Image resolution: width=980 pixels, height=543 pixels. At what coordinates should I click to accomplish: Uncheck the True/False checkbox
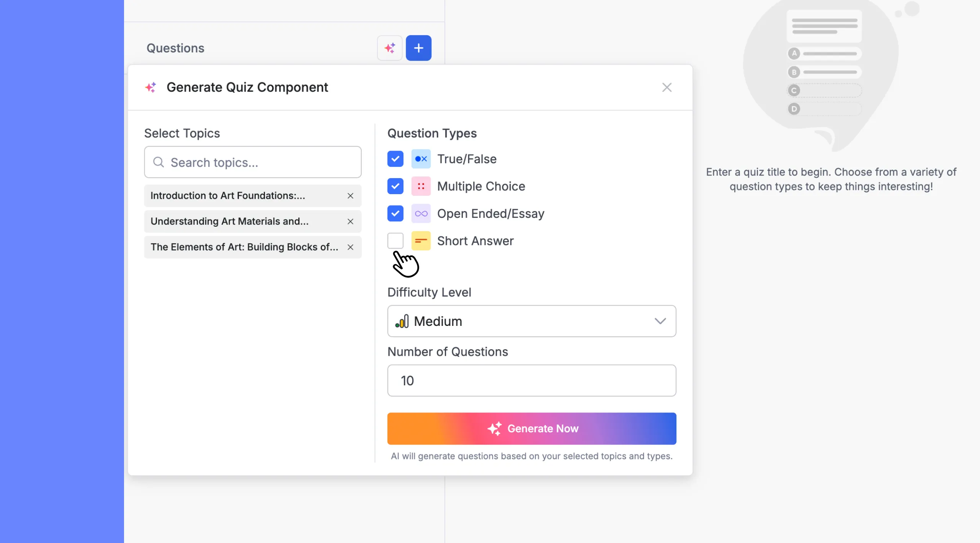tap(395, 159)
